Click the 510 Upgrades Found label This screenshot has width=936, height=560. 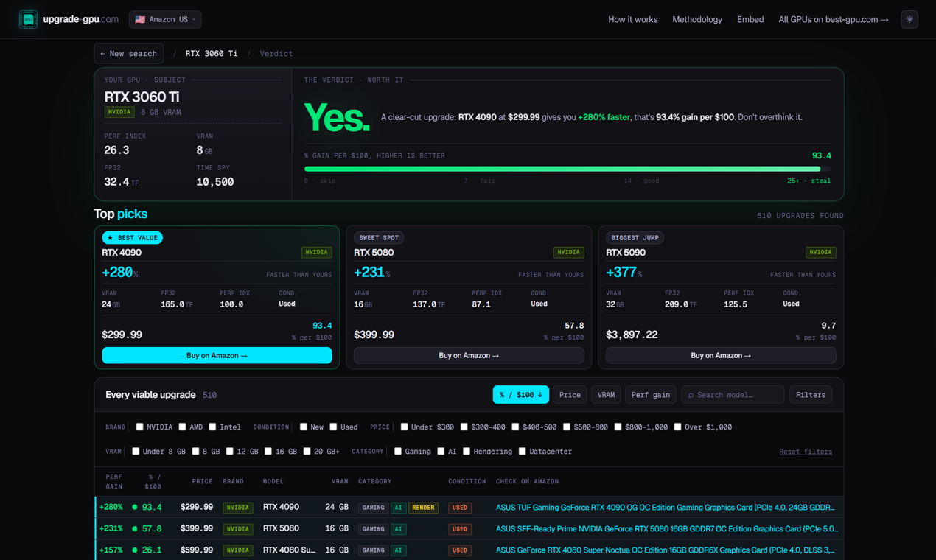tap(800, 216)
